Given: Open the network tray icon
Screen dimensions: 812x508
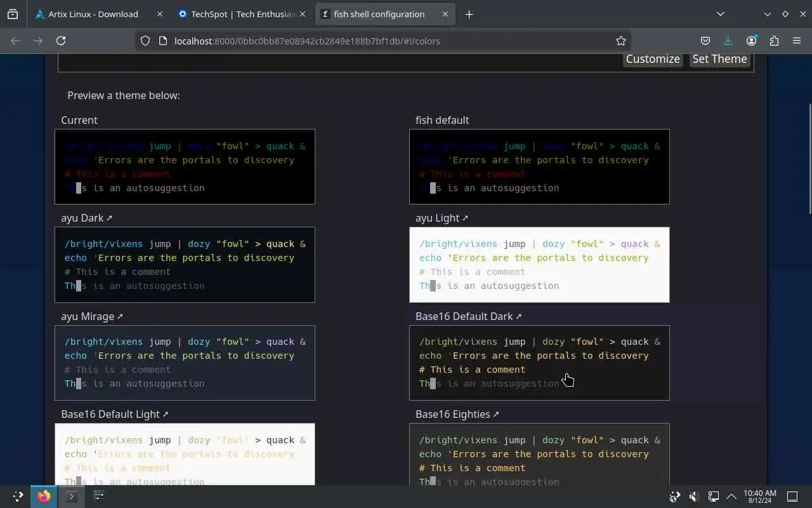Looking at the screenshot, I should click(713, 496).
